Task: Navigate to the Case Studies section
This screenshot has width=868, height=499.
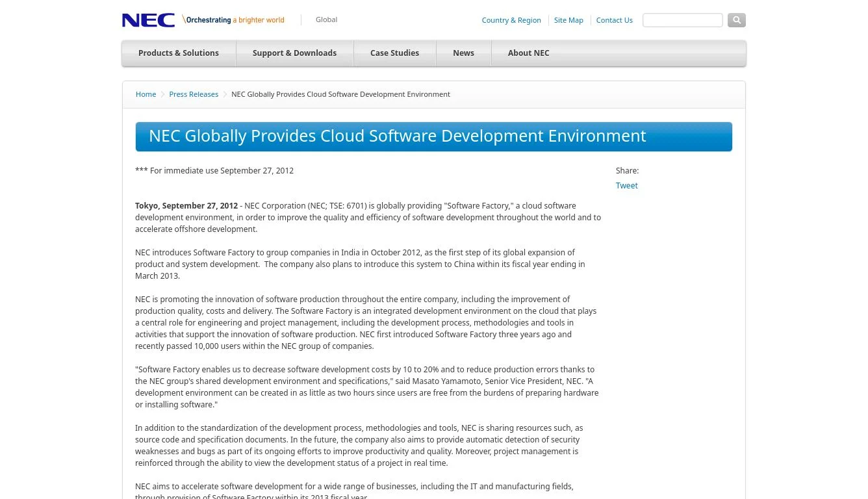Action: click(394, 53)
